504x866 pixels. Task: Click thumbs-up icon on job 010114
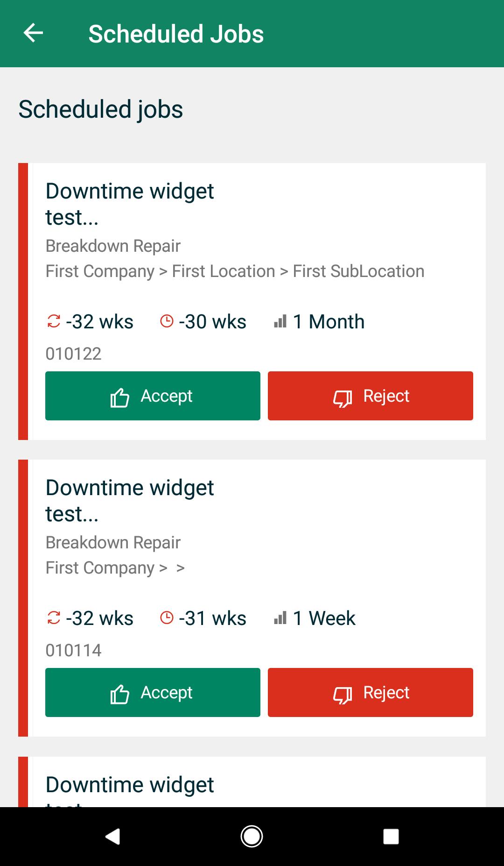(119, 694)
